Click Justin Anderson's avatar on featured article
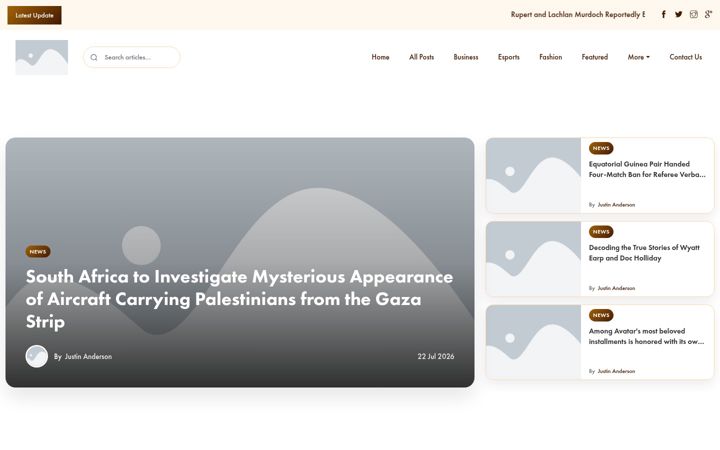Image resolution: width=720 pixels, height=450 pixels. click(37, 356)
